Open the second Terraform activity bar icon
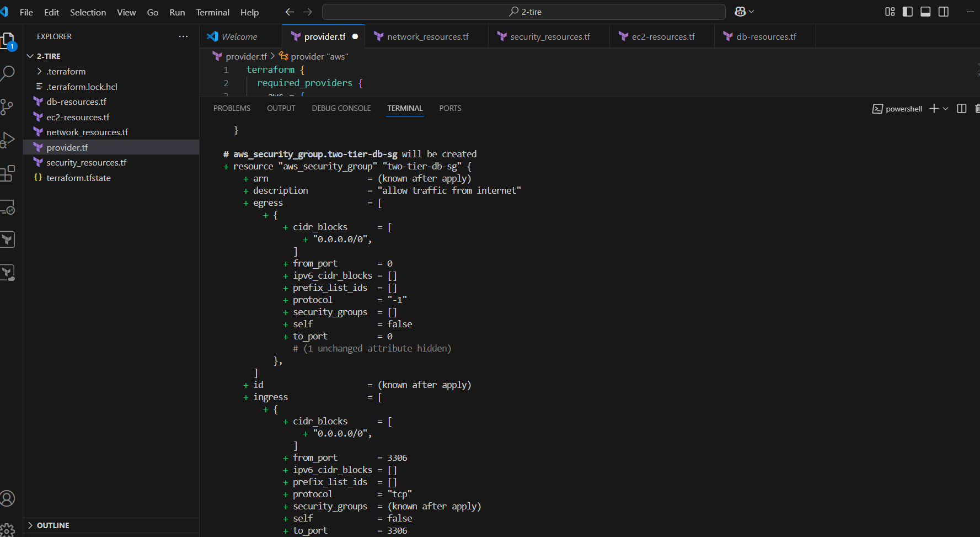The height and width of the screenshot is (537, 980). tap(7, 273)
